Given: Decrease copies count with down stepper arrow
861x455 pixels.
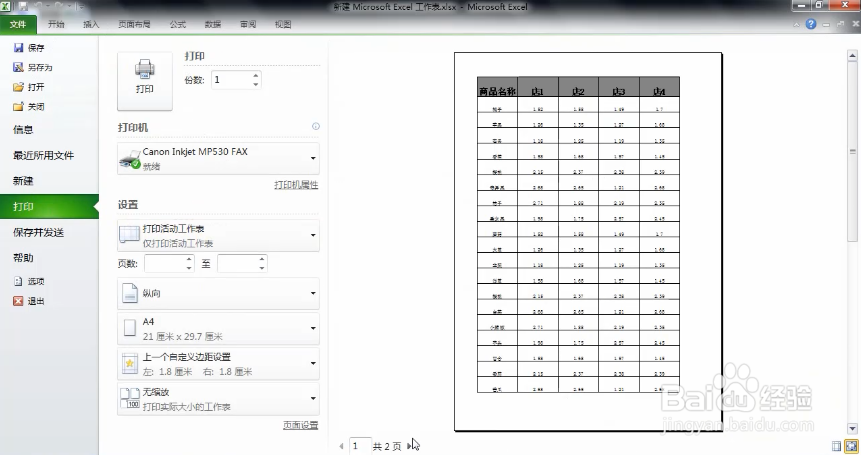Looking at the screenshot, I should (256, 84).
